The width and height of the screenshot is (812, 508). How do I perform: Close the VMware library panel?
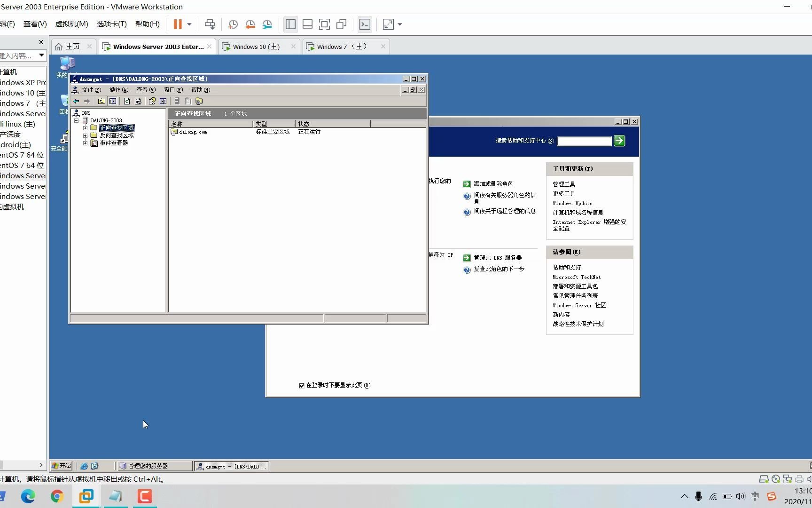(41, 42)
